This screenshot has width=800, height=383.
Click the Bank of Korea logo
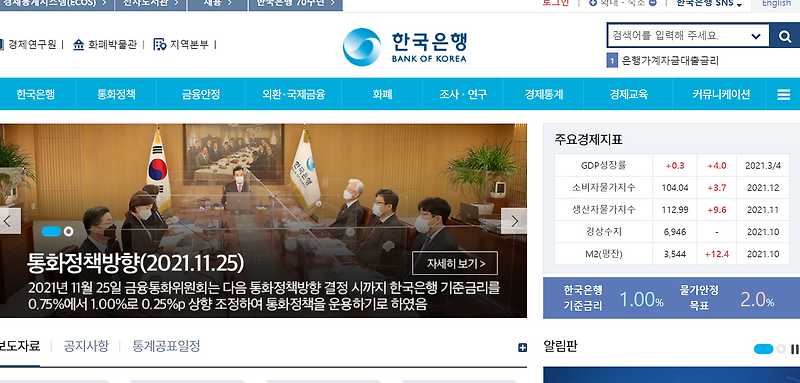(x=405, y=47)
